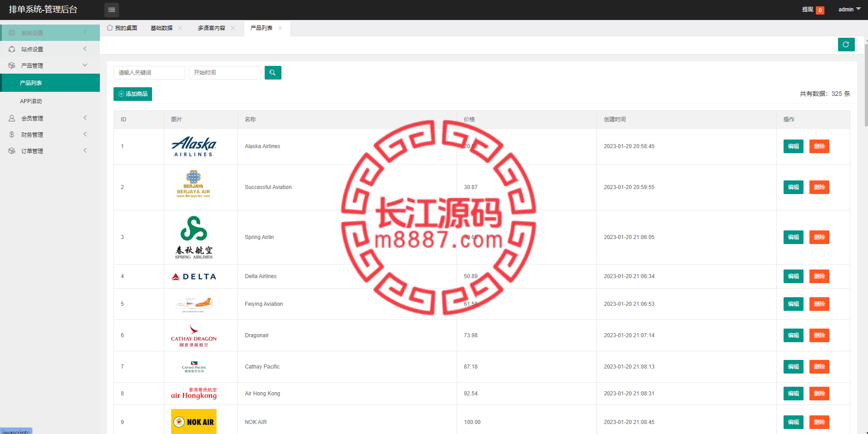The image size is (868, 434).
Task: Select the 产品列表 tab
Action: pyautogui.click(x=261, y=28)
